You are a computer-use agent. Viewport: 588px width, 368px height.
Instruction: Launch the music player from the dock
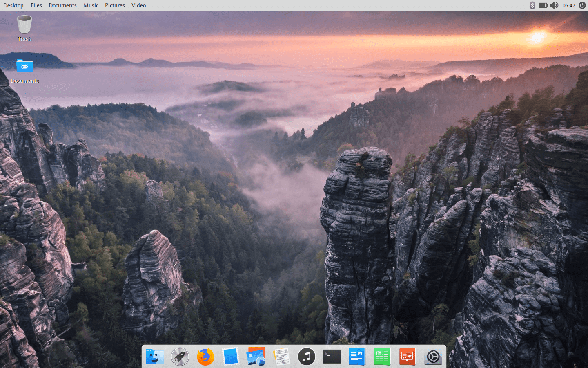[307, 357]
